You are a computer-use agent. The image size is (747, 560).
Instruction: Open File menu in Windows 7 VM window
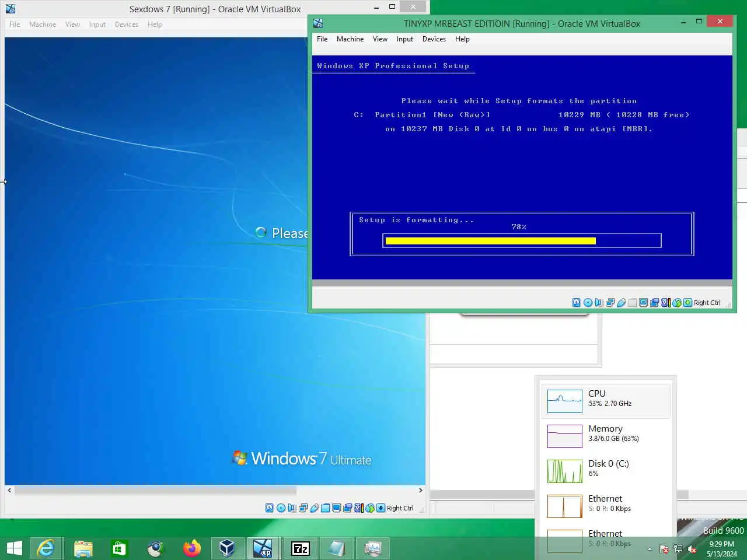click(15, 24)
